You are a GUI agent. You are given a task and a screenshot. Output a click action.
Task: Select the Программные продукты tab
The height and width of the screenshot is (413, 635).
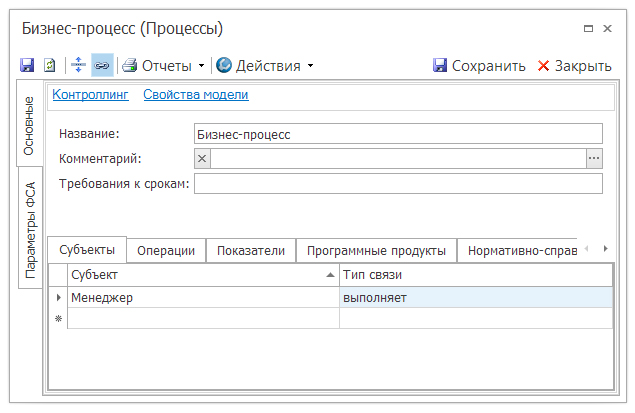pyautogui.click(x=376, y=251)
